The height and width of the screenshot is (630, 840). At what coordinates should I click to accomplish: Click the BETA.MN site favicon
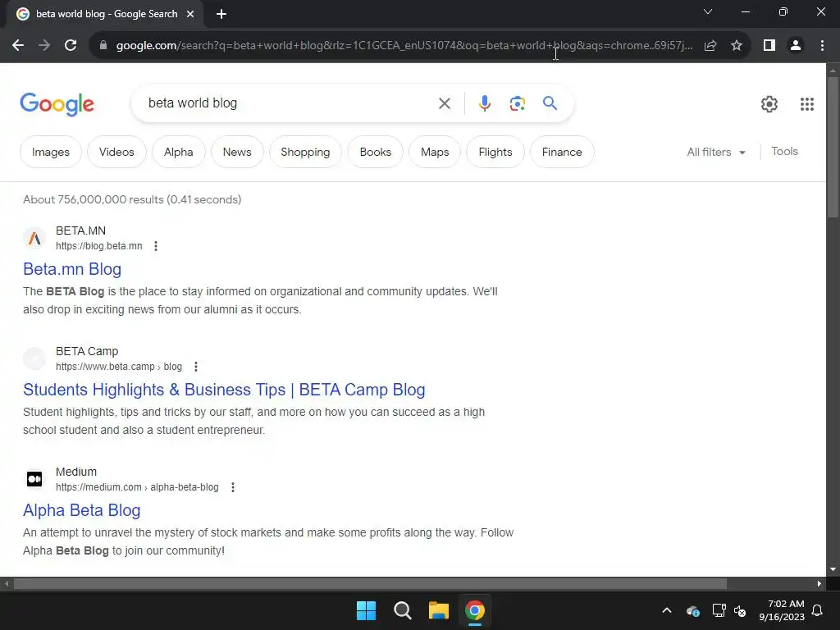pyautogui.click(x=34, y=238)
